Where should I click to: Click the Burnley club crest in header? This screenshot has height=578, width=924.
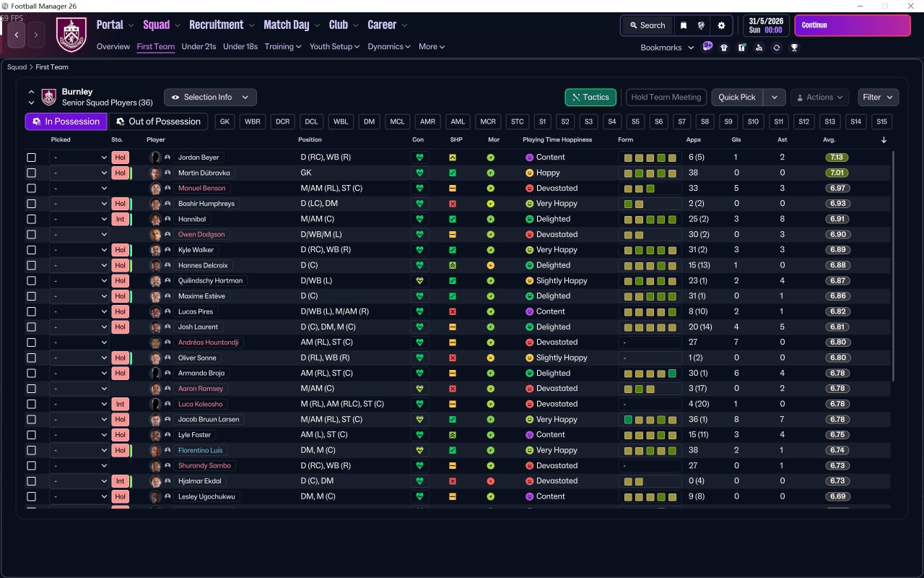pyautogui.click(x=71, y=34)
